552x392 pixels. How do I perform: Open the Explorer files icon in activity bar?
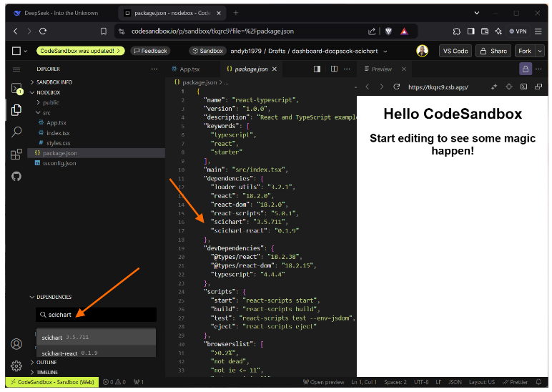point(16,110)
